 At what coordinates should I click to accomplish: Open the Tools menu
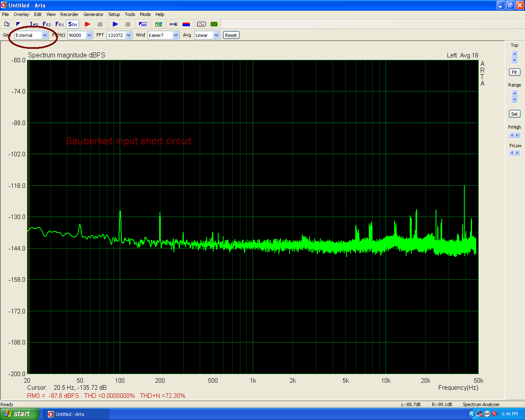[x=130, y=14]
